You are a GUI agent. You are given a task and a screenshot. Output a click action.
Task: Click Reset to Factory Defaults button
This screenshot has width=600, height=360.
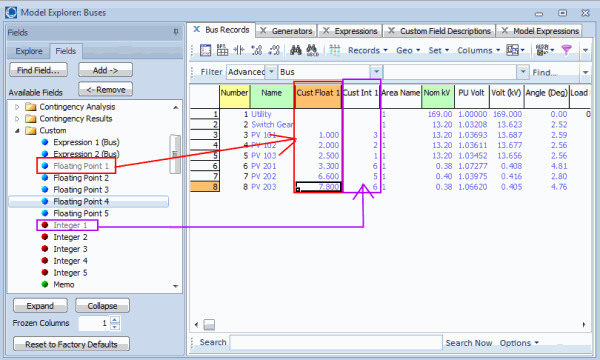pyautogui.click(x=71, y=344)
